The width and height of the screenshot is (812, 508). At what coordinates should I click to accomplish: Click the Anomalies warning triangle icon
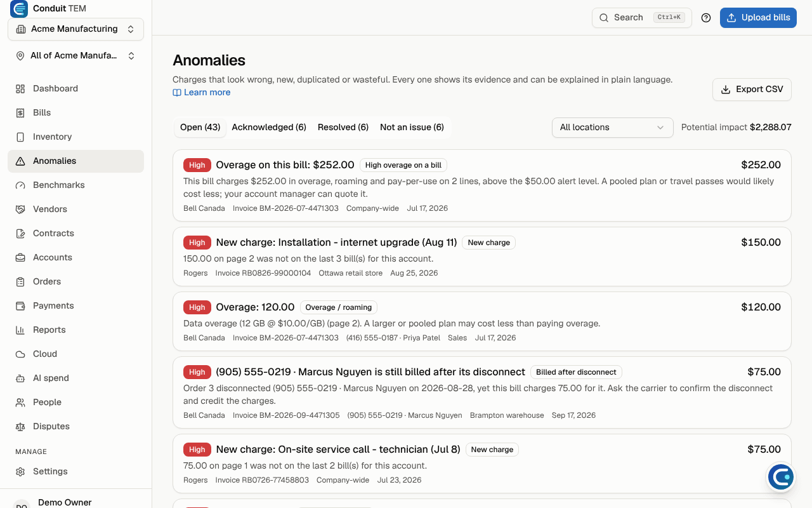[20, 161]
